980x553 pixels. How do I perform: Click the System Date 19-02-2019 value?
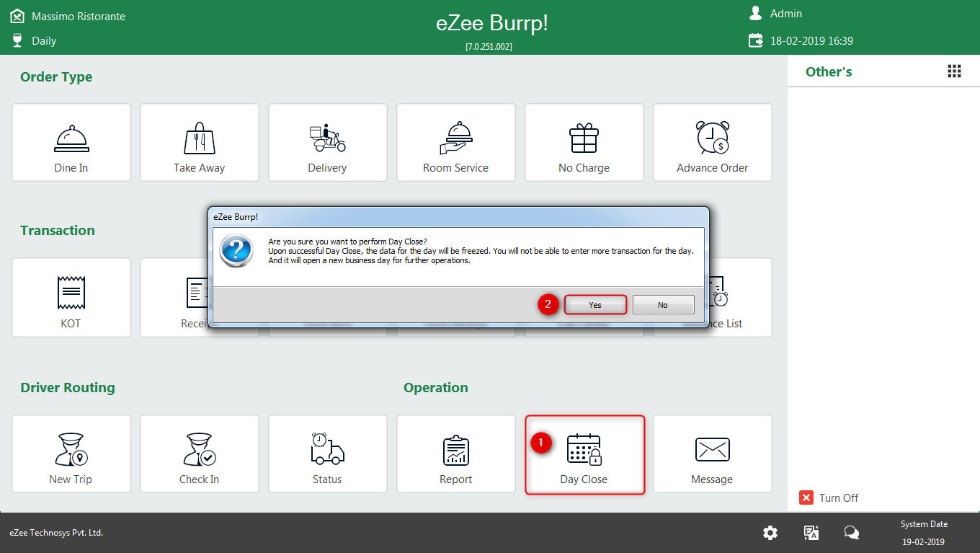click(924, 541)
